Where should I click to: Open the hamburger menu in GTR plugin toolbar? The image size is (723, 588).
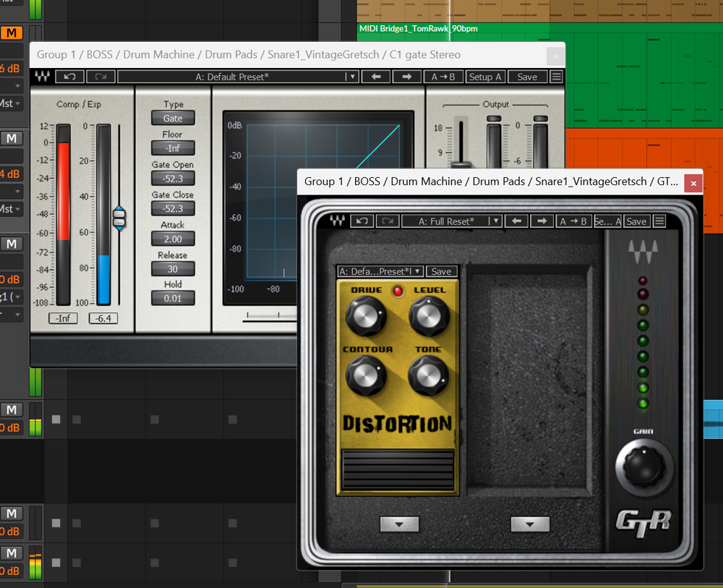(x=659, y=221)
